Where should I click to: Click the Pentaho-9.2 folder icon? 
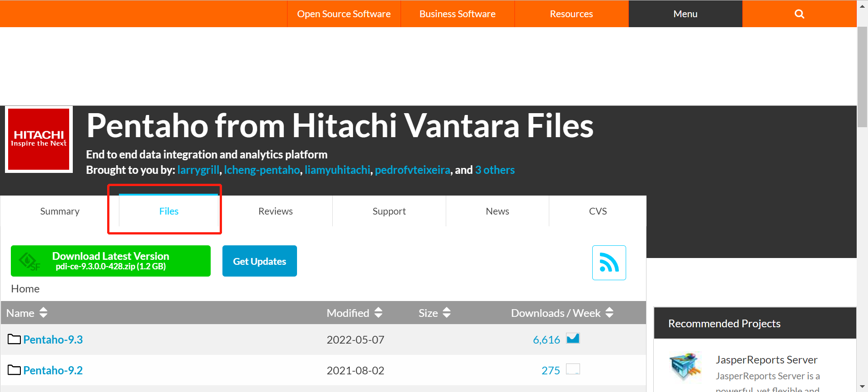(14, 370)
